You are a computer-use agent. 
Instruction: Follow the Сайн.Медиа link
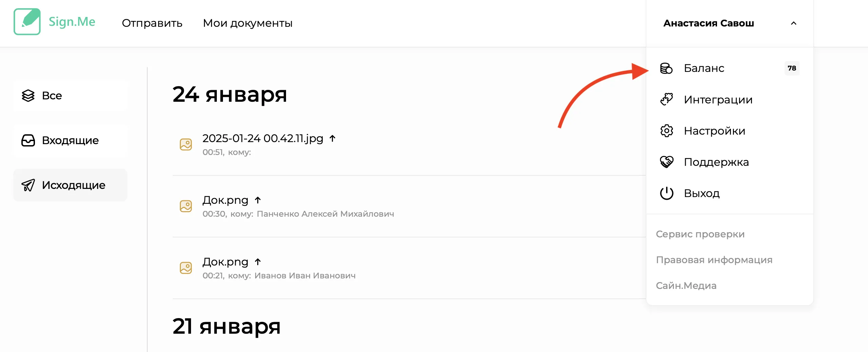[686, 286]
